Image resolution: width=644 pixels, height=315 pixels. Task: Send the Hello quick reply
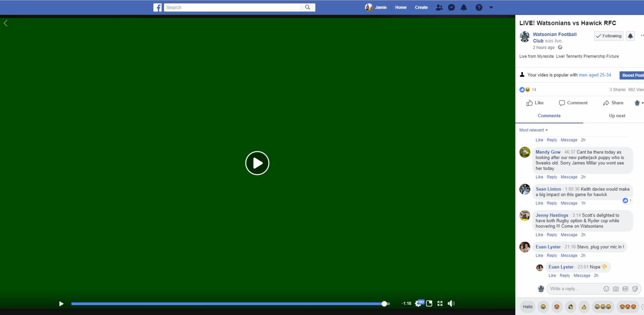528,307
